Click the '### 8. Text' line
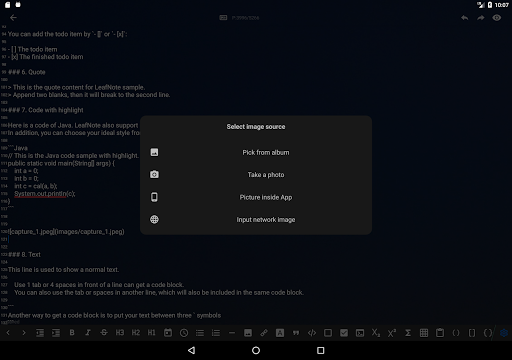This screenshot has height=360, width=512. tap(24, 254)
